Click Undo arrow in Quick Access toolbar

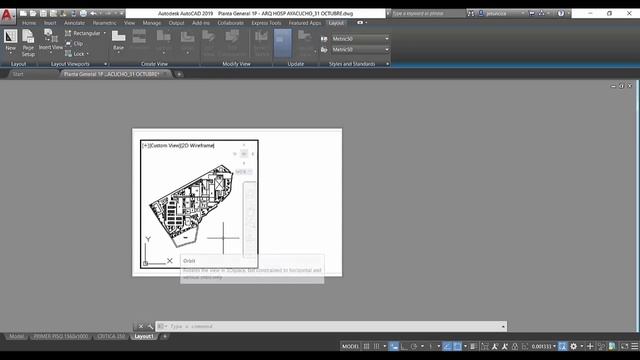93,13
